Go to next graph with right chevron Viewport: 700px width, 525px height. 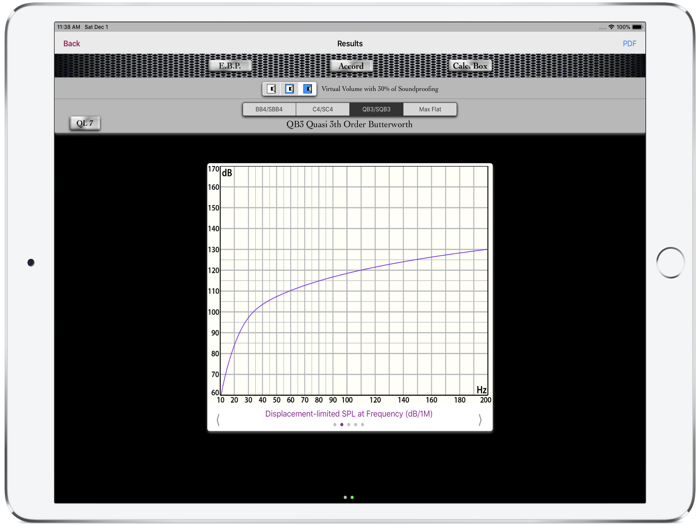(x=480, y=420)
